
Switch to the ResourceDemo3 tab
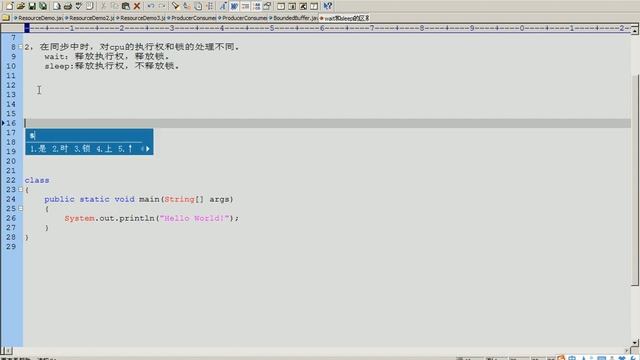pyautogui.click(x=141, y=18)
